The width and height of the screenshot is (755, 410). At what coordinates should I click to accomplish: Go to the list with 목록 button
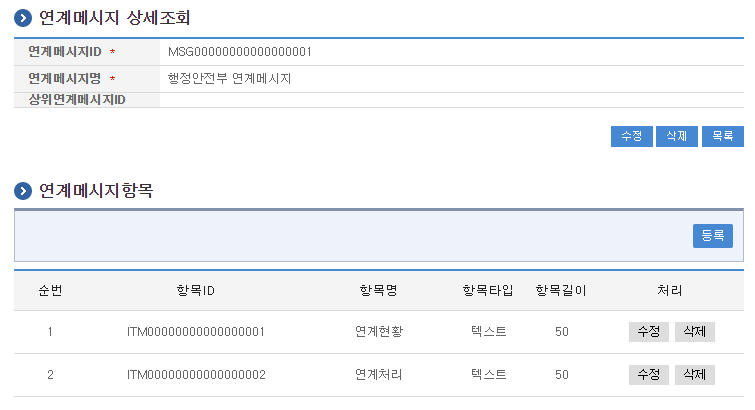[722, 137]
